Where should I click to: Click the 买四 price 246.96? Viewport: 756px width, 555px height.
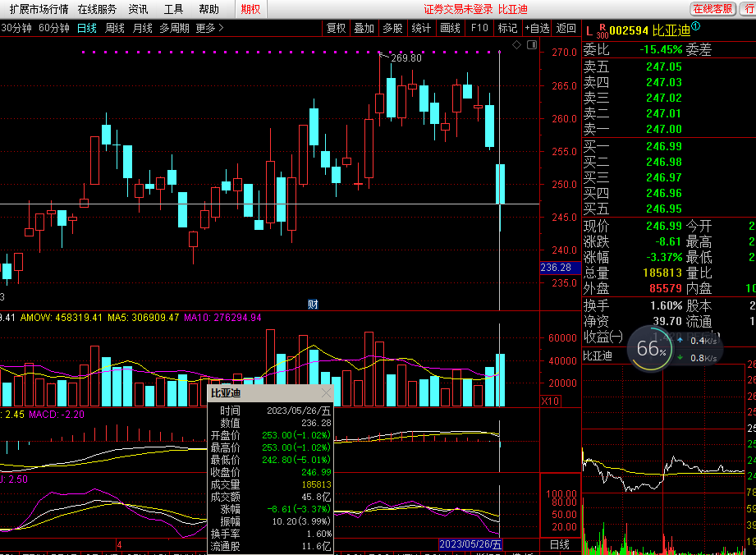664,194
